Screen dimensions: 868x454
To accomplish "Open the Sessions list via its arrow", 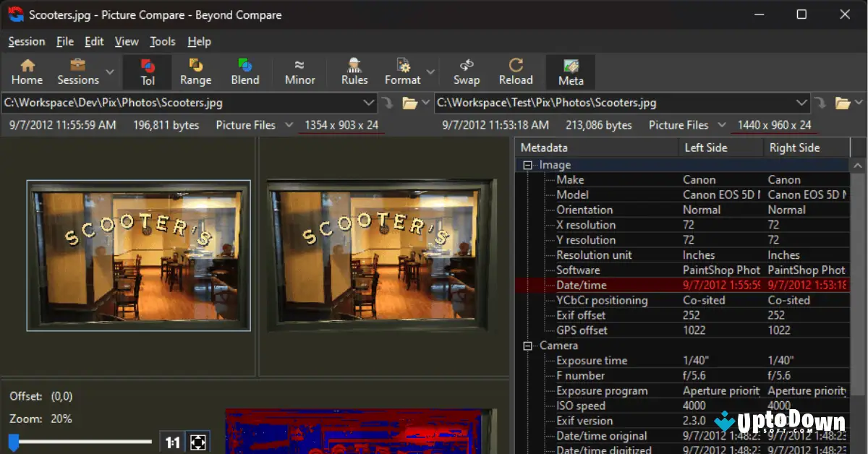I will click(x=109, y=72).
